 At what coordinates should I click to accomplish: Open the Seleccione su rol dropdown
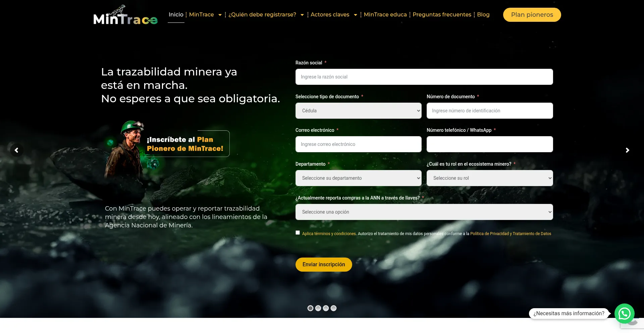490,178
